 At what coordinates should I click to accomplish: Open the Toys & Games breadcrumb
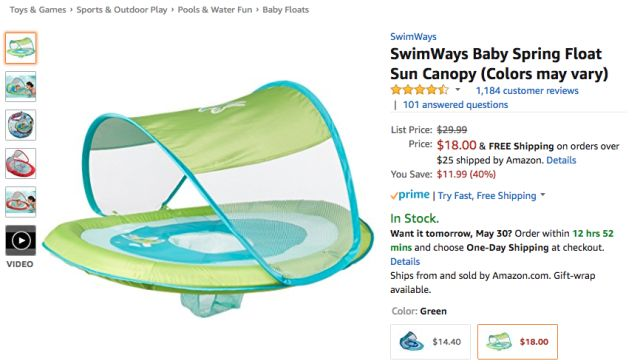tap(38, 10)
